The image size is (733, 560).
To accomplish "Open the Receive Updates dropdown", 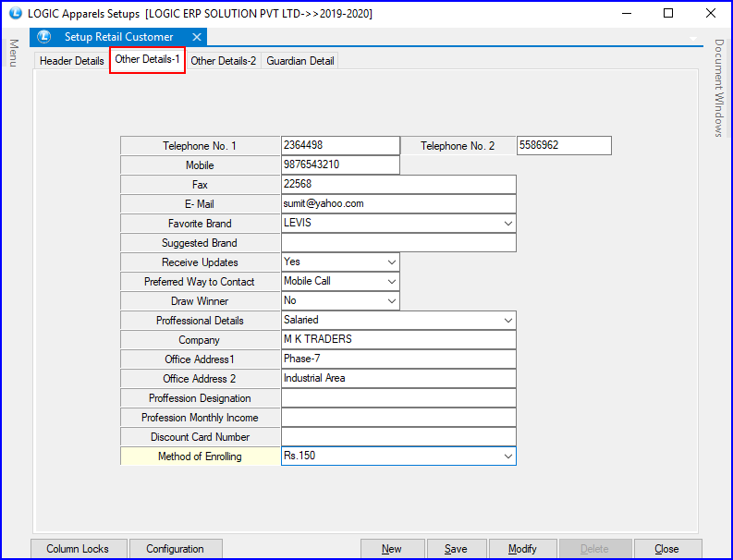I will click(x=392, y=262).
